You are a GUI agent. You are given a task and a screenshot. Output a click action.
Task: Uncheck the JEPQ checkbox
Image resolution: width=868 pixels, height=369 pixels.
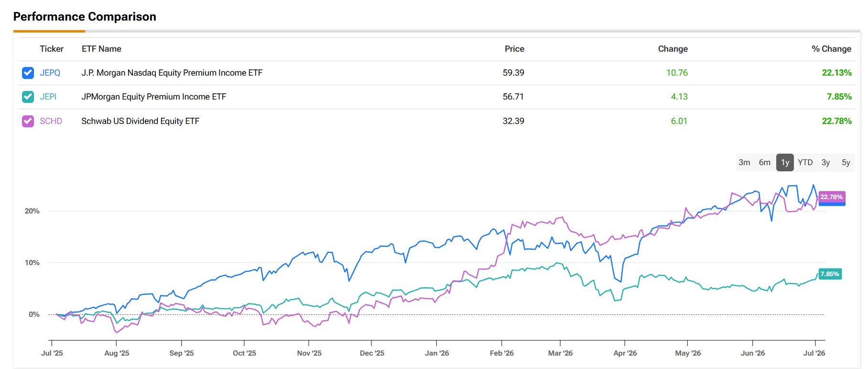(x=28, y=73)
